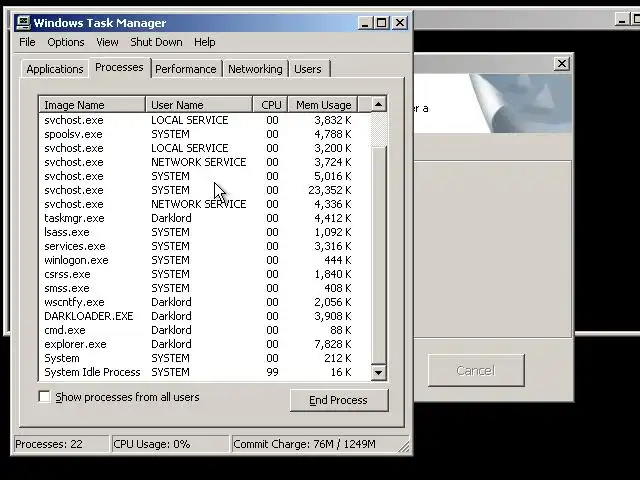The image size is (640, 480).
Task: Select svchost.exe using 5,016 K
Action: 205,176
